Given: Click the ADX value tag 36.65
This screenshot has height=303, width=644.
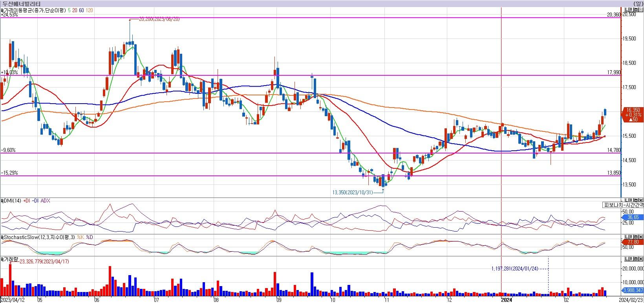Looking at the screenshot, I should (633, 217).
